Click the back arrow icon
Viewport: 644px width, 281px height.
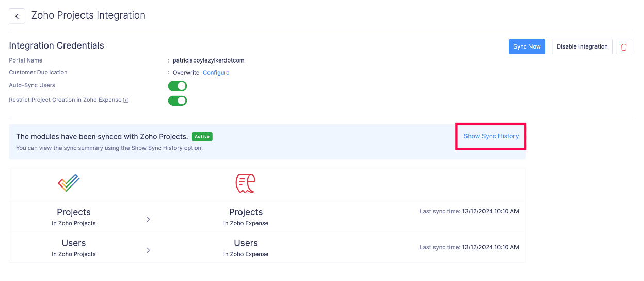pos(17,16)
